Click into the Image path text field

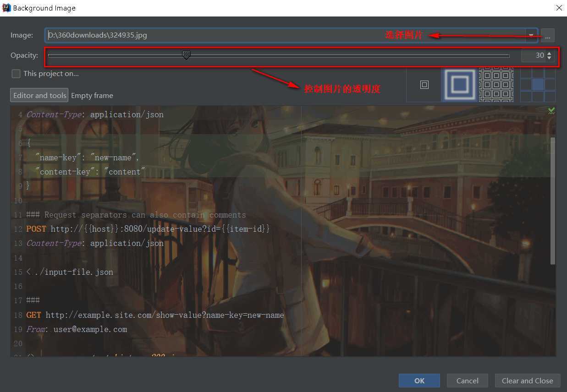pos(284,35)
